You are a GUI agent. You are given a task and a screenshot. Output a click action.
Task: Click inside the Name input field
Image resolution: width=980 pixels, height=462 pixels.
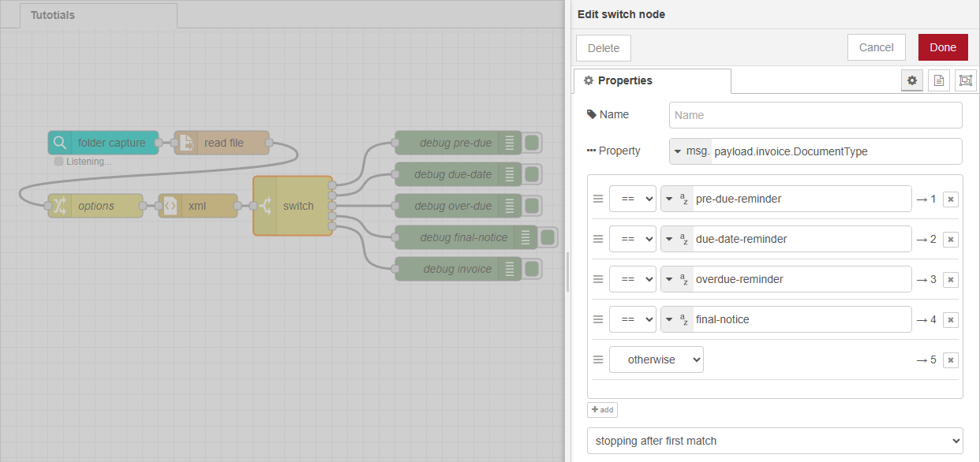815,115
